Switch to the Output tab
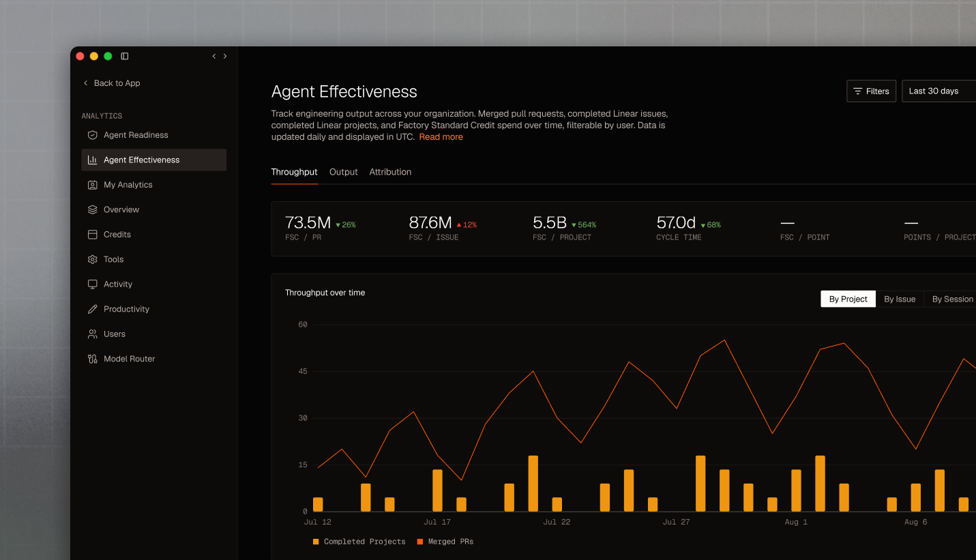976x560 pixels. [343, 172]
